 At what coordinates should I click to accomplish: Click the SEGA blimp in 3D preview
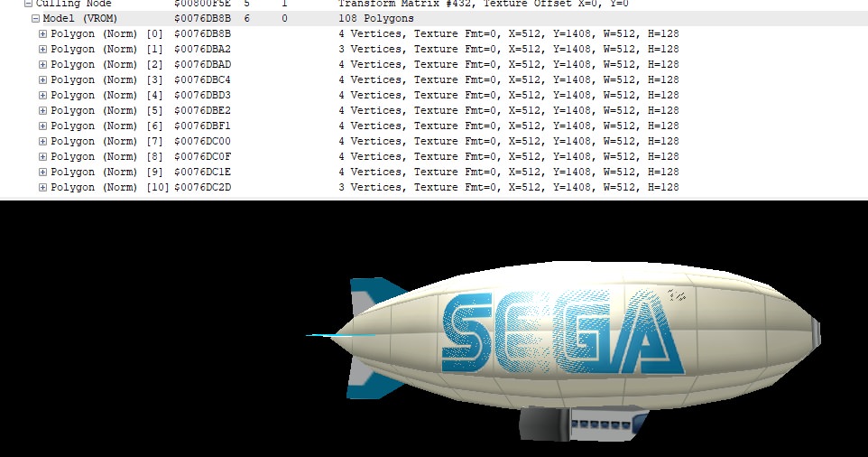click(564, 351)
